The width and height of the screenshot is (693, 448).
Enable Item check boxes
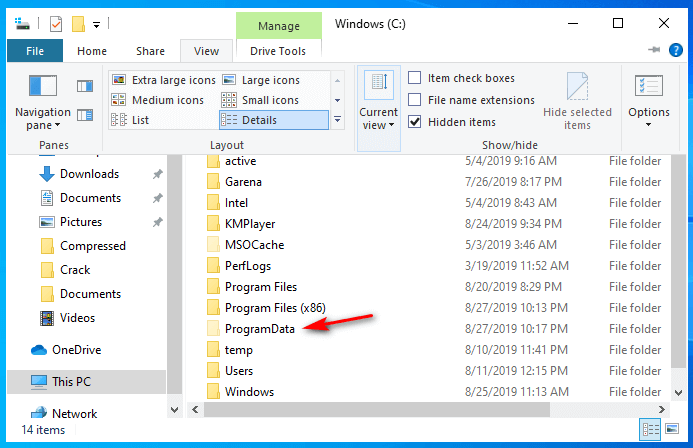(415, 78)
